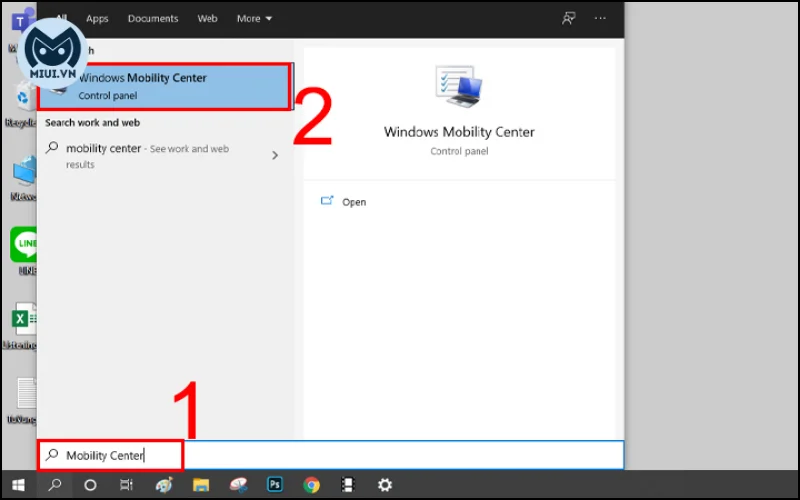Click the taskbar search magnifier icon
Screen dimensions: 800x500
55,484
